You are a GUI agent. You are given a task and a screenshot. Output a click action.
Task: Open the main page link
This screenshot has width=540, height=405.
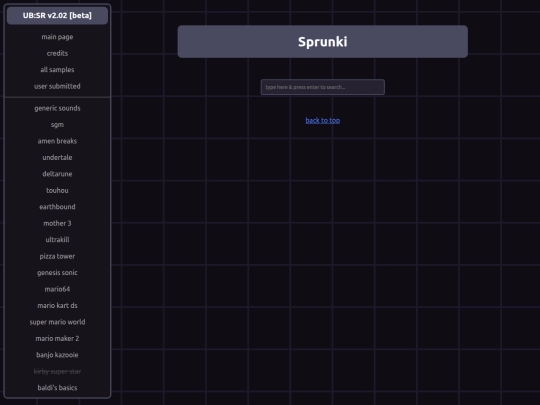pos(57,37)
